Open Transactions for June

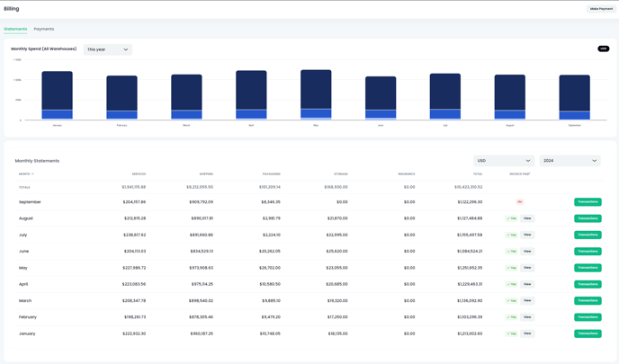(x=588, y=252)
